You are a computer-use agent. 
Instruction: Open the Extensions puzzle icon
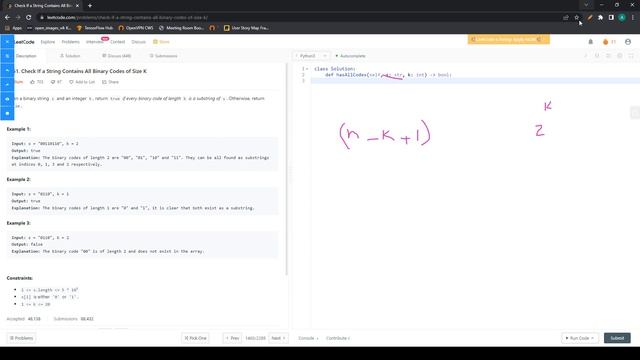[x=600, y=18]
